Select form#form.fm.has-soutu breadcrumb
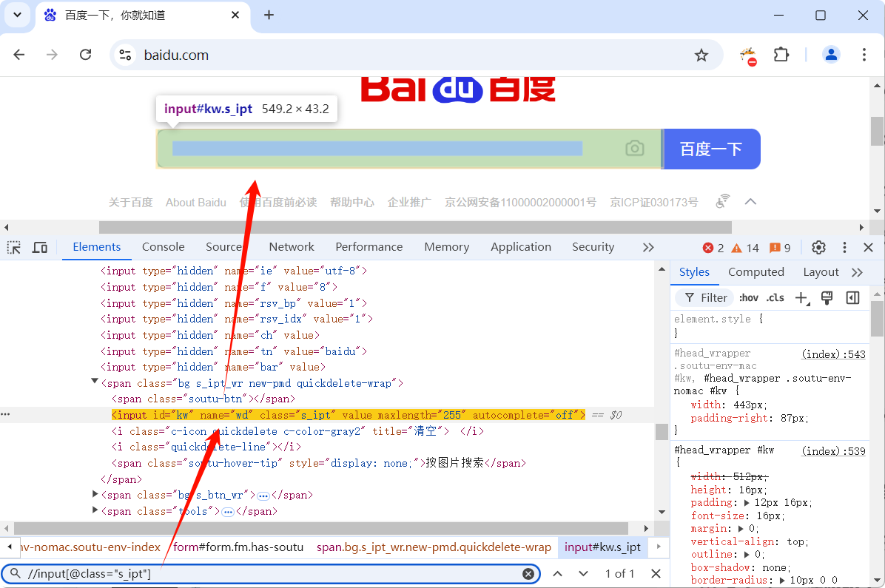Image resolution: width=885 pixels, height=588 pixels. tap(238, 547)
